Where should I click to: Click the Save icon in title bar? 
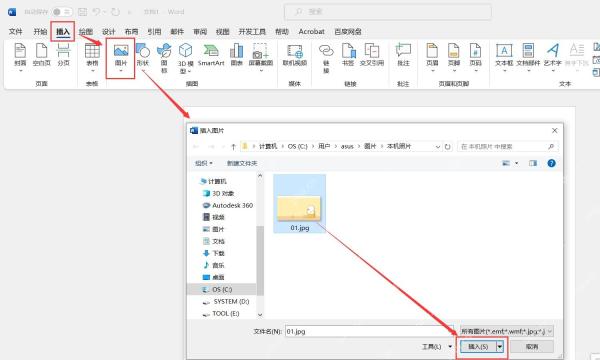pyautogui.click(x=82, y=12)
